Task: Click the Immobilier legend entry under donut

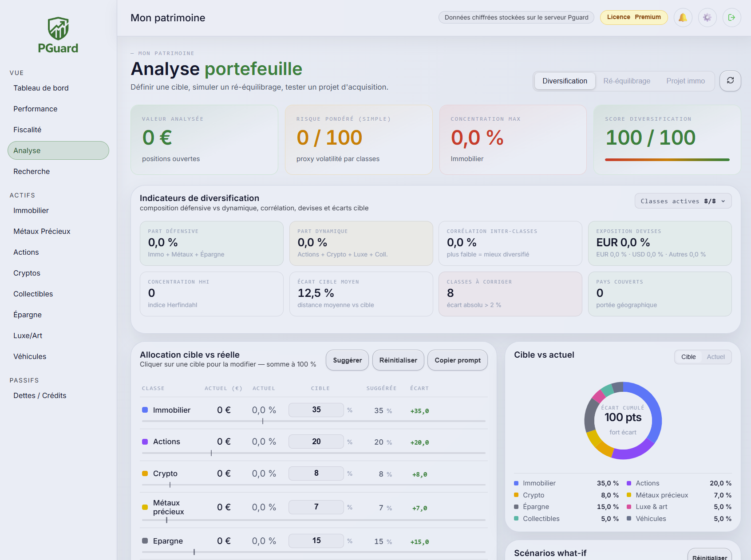Action: tap(566, 483)
